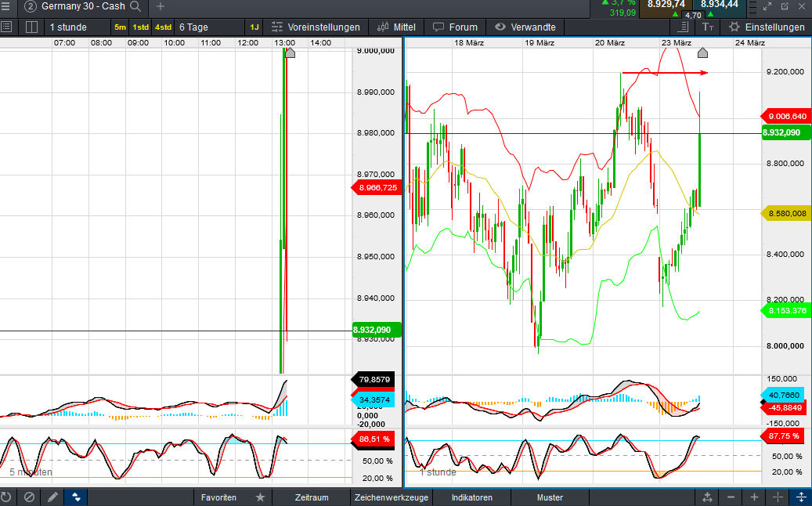Image resolution: width=812 pixels, height=506 pixels.
Task: Click the home marker on the left chart
Action: (290, 52)
